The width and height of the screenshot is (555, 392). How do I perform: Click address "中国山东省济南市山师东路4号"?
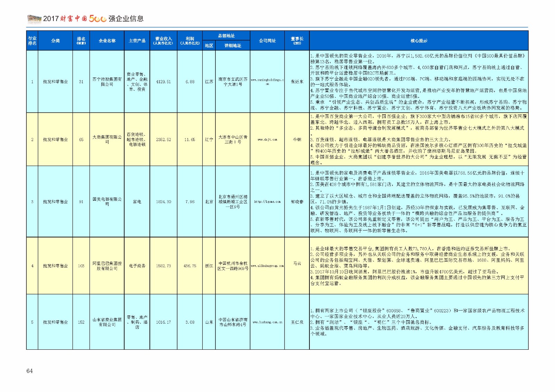(x=233, y=322)
